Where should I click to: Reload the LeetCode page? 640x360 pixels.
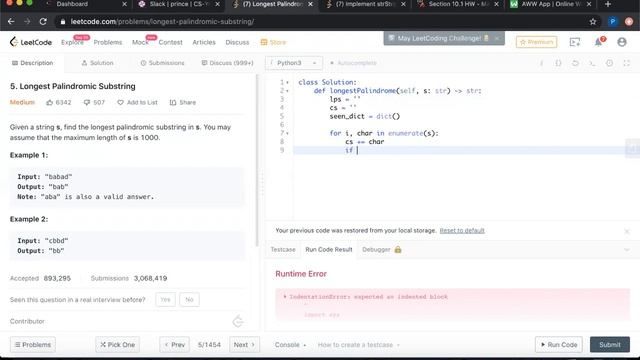pos(43,22)
